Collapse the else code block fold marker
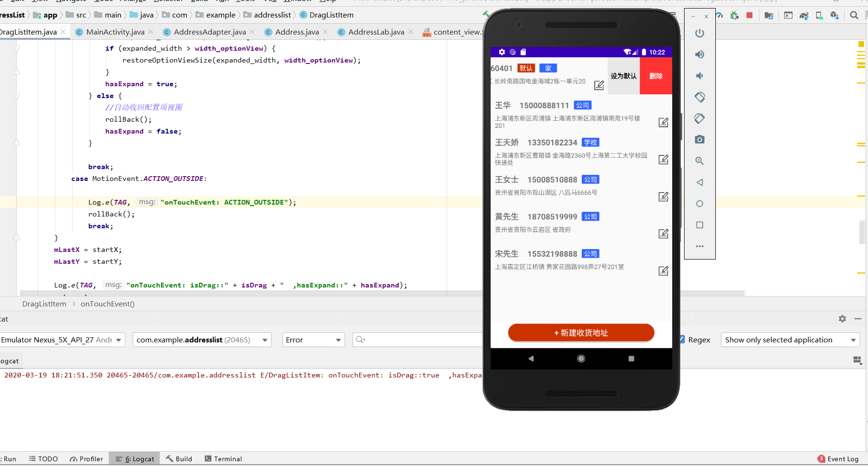This screenshot has width=868, height=466. coord(17,96)
